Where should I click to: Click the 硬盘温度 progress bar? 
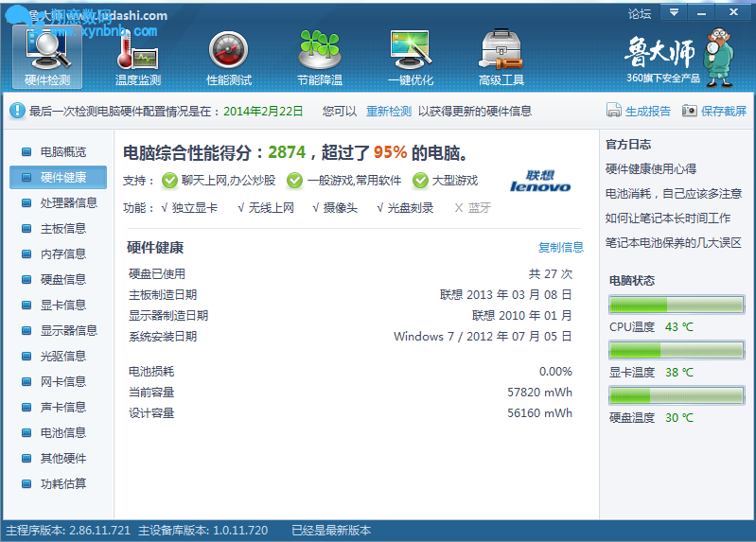pos(677,395)
